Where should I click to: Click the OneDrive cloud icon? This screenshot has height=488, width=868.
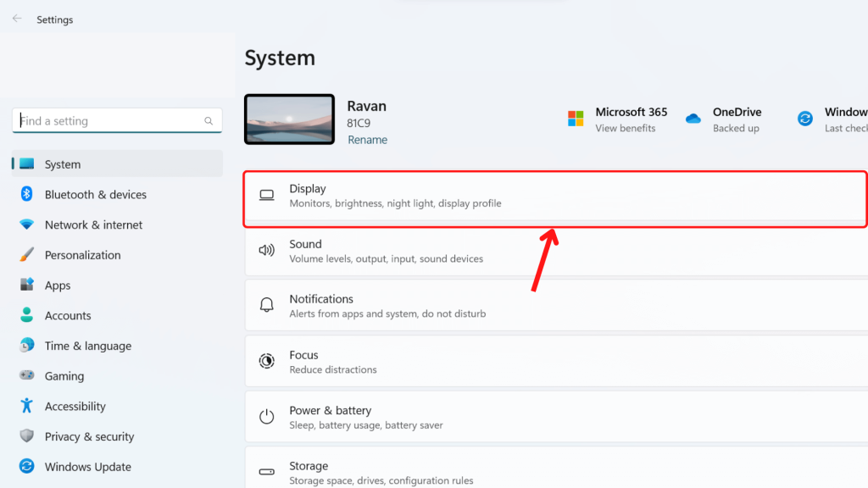pyautogui.click(x=693, y=119)
